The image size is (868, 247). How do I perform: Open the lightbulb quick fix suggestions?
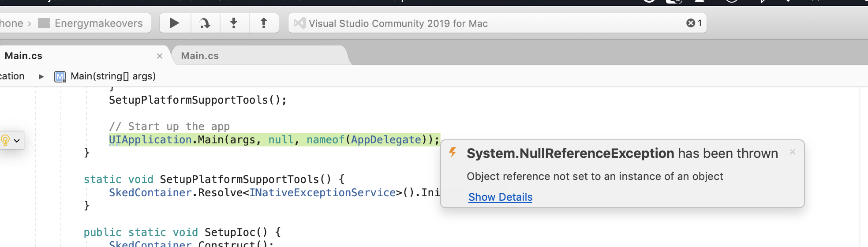coord(11,141)
